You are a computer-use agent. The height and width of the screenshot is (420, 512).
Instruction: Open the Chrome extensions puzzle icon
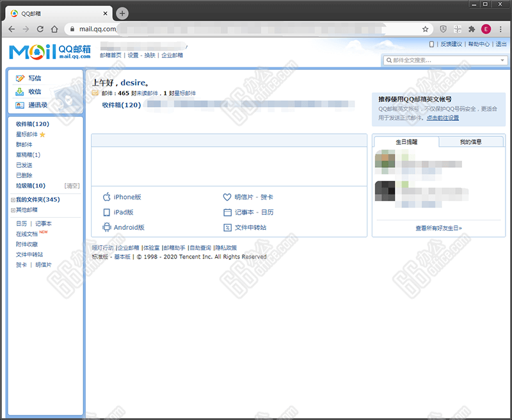click(x=472, y=29)
